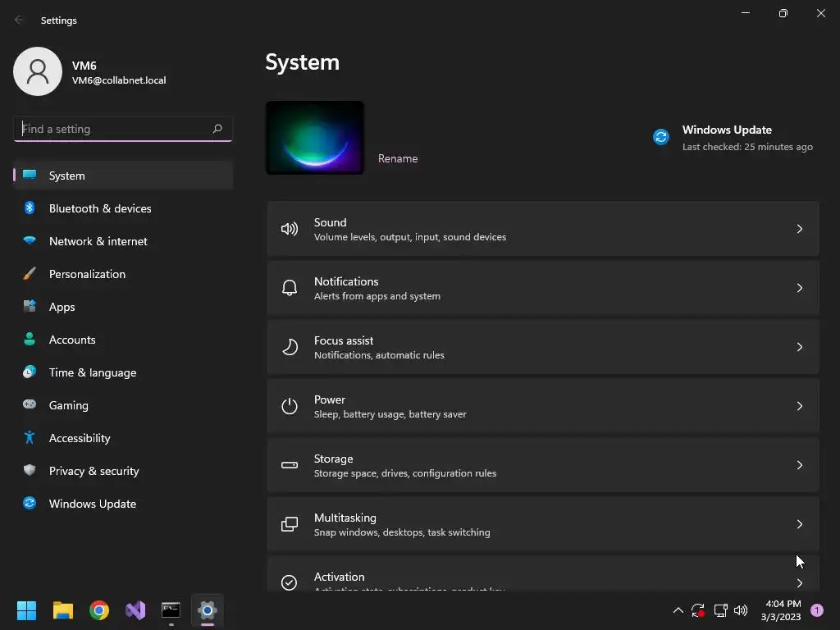Click the search magnifier icon

217,129
